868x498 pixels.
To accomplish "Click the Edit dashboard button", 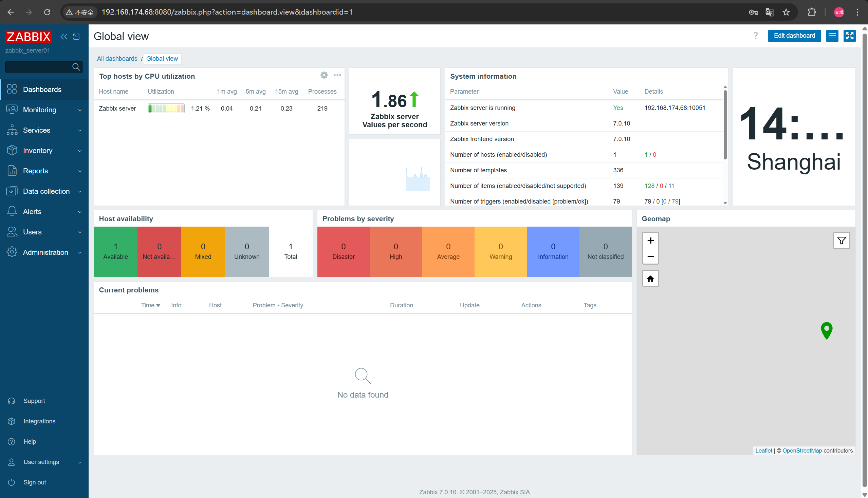I will click(794, 36).
